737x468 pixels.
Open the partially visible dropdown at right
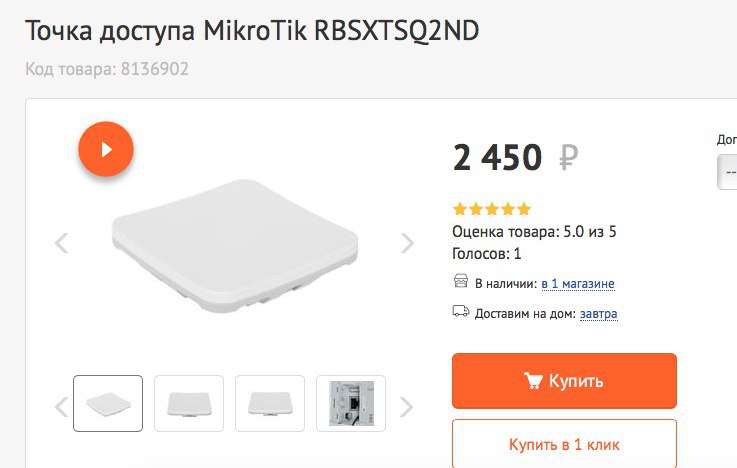click(x=727, y=172)
